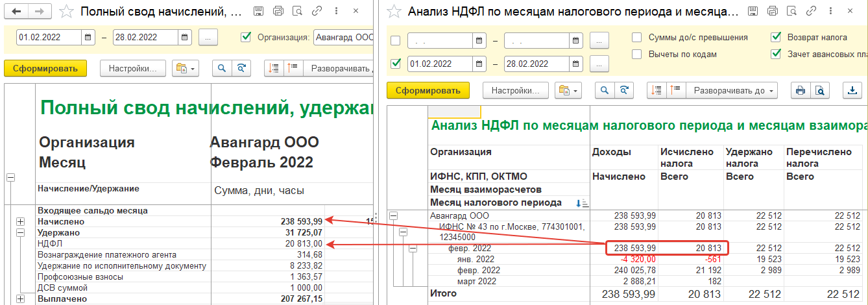Add Полный свод начислений report to favorites star
Screen dimensions: 868x305
click(x=66, y=12)
